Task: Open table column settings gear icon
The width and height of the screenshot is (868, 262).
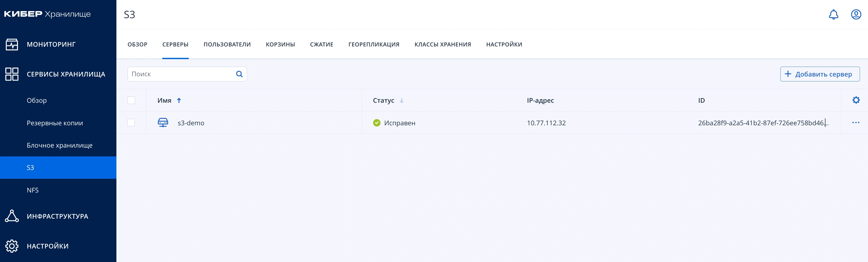Action: (x=856, y=100)
